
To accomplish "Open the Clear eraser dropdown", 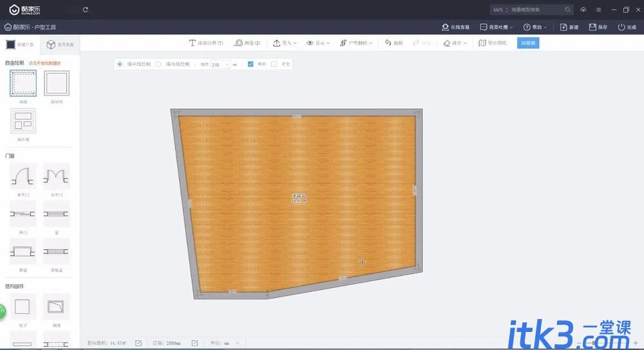I will 455,43.
